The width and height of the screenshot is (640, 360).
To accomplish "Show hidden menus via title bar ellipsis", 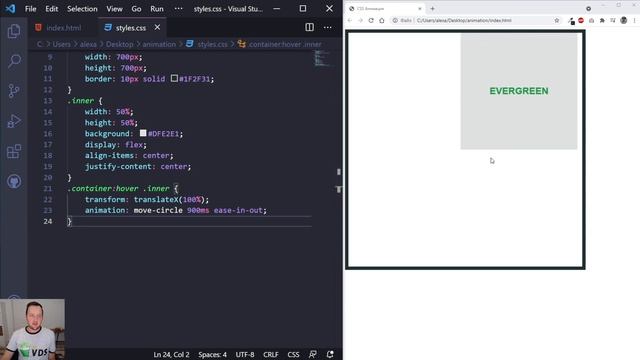I will [178, 9].
